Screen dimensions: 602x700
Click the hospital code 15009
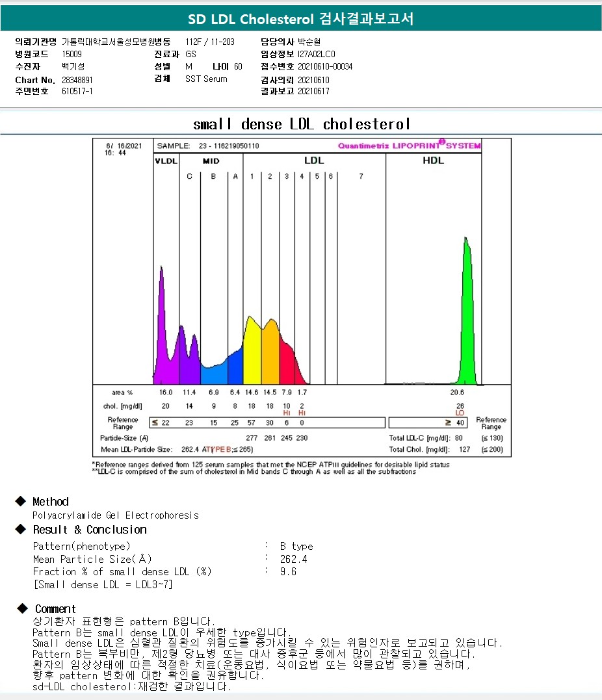click(72, 54)
